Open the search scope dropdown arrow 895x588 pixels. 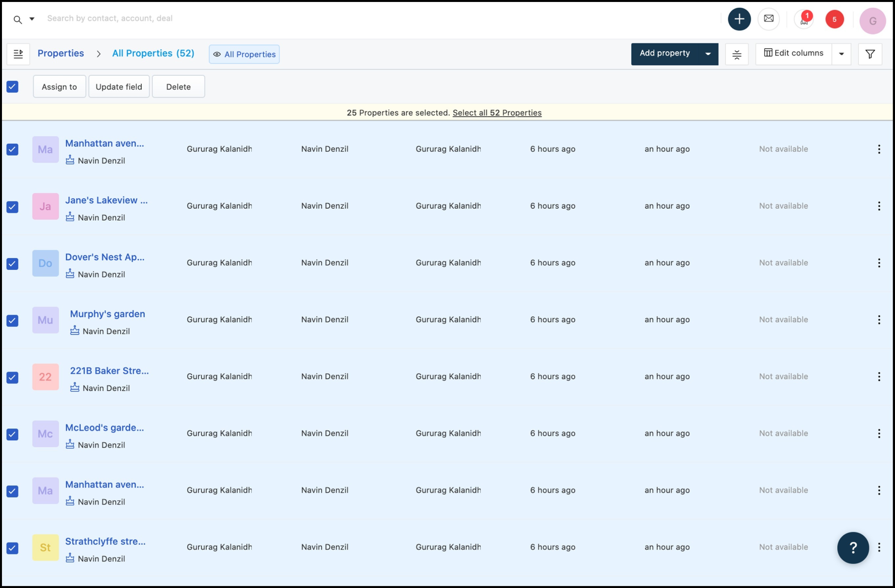point(32,19)
